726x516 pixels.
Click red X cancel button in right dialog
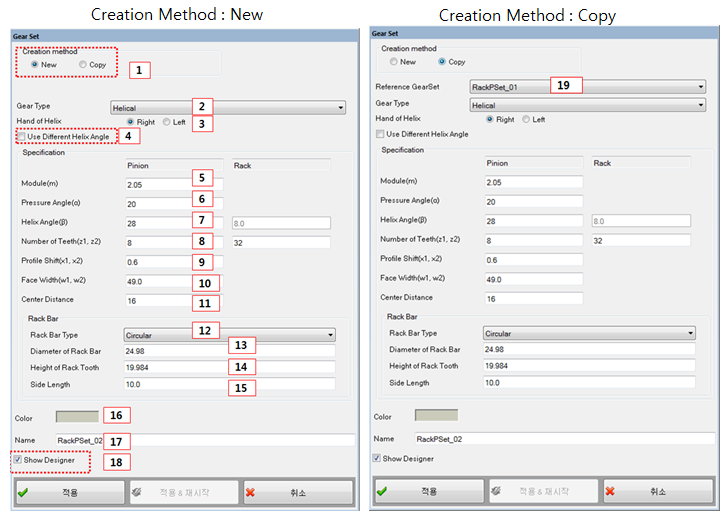658,491
